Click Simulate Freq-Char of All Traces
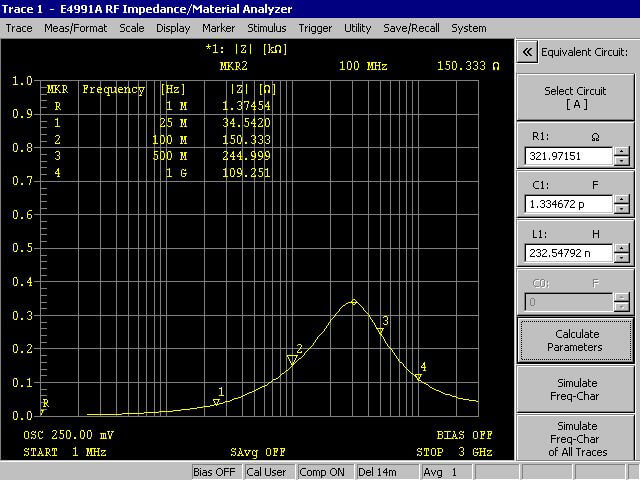This screenshot has width=640, height=480. 575,438
